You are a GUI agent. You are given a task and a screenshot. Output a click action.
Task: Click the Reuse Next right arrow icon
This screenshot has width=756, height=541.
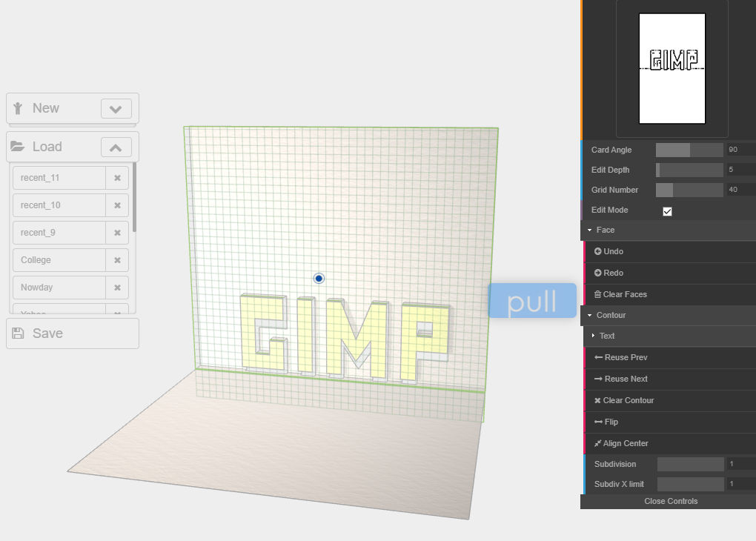[x=598, y=379]
